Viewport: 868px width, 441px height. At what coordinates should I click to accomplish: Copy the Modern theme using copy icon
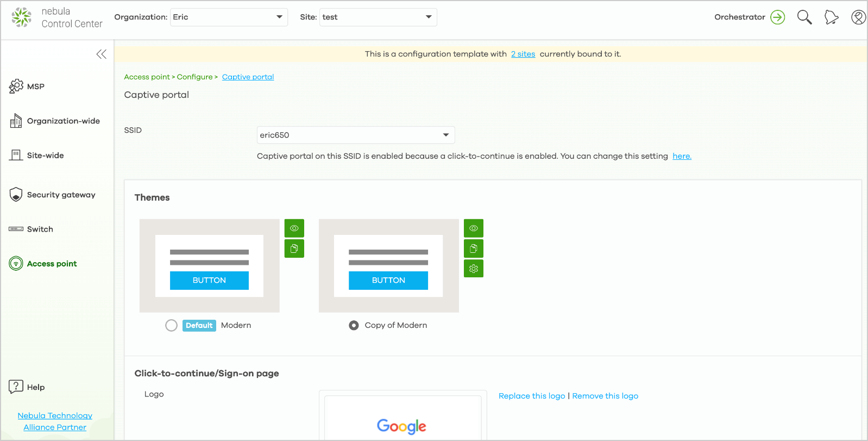coord(294,249)
